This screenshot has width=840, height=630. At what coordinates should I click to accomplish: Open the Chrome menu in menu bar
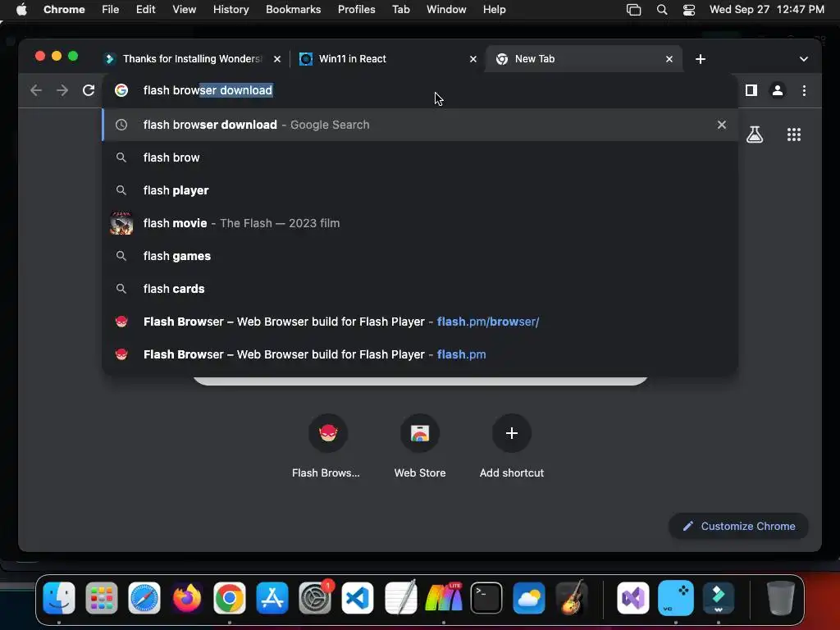click(x=64, y=10)
